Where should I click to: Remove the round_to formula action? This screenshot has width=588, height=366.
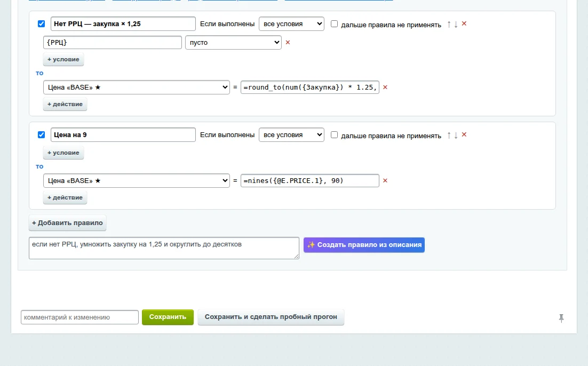(385, 87)
